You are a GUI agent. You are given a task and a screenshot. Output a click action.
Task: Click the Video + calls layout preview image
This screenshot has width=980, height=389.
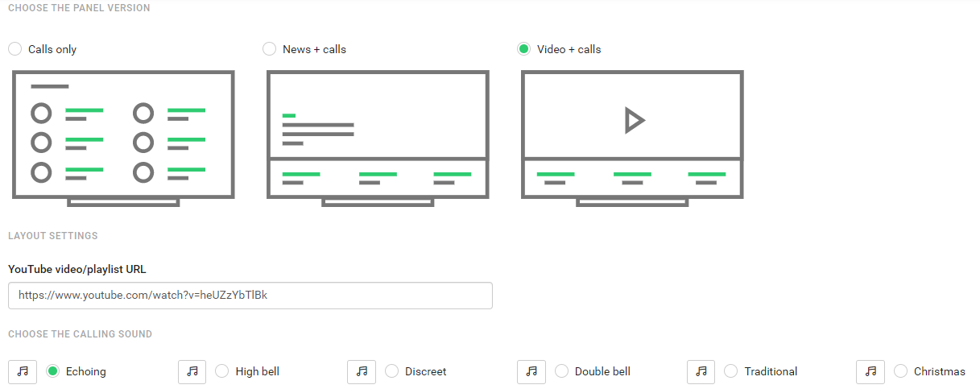pyautogui.click(x=632, y=139)
